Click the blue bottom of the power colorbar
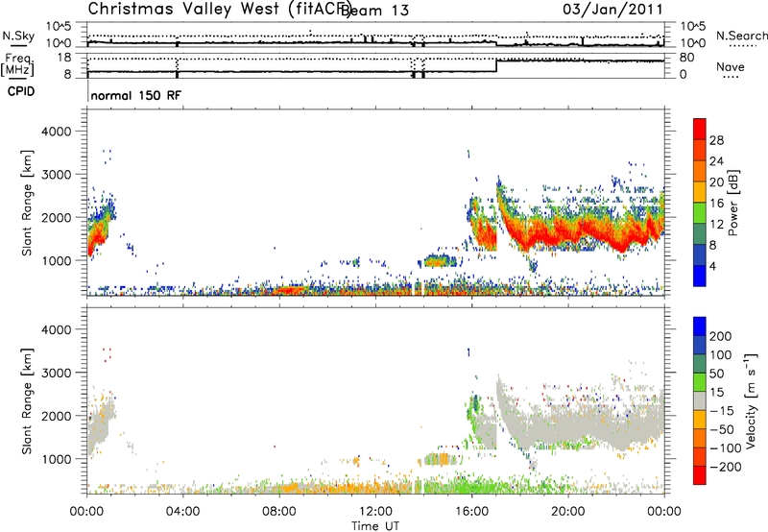The image size is (768, 532). [x=700, y=276]
